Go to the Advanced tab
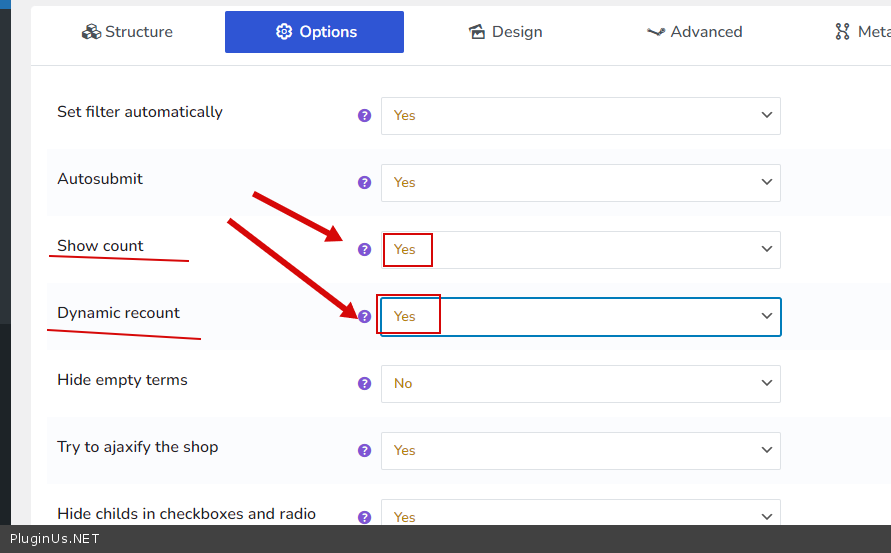This screenshot has width=891, height=553. pyautogui.click(x=694, y=32)
